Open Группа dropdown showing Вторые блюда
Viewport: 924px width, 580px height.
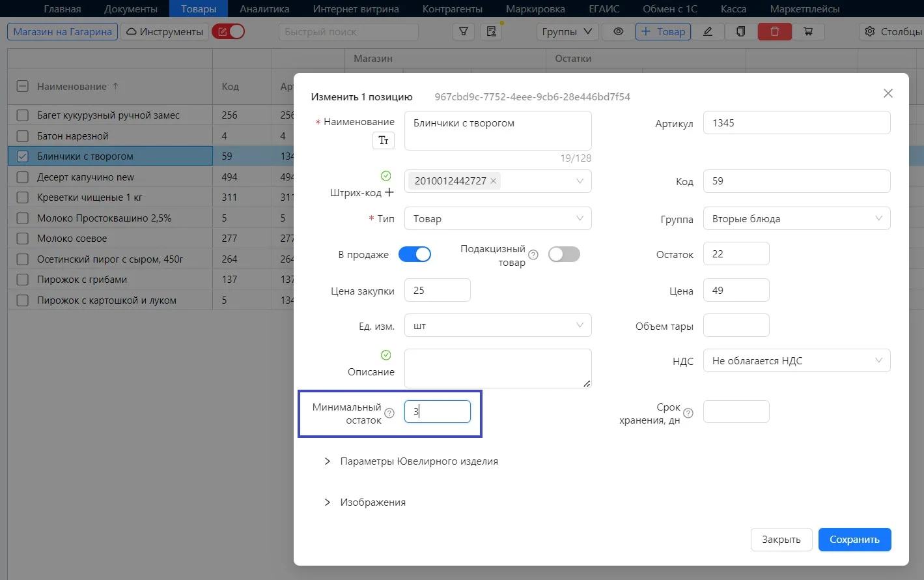tap(797, 218)
